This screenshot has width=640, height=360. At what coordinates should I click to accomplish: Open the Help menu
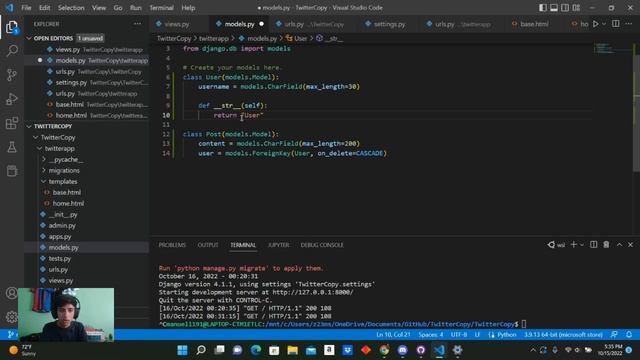188,8
